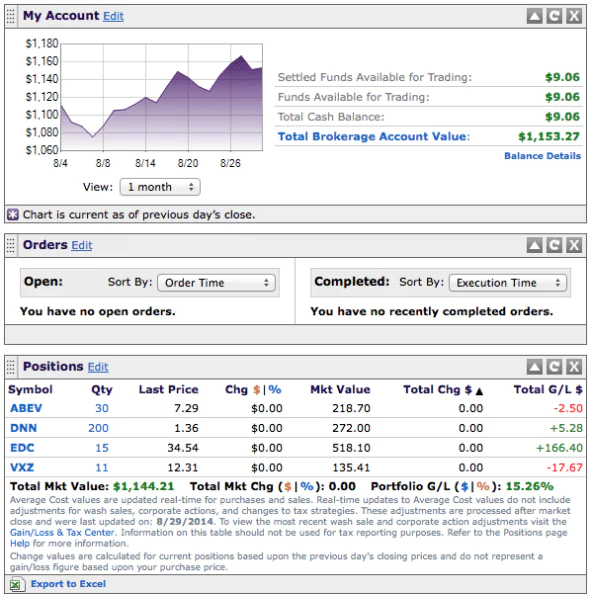Sort positions by Symbol column header
Screen dimensions: 591x600
pyautogui.click(x=30, y=390)
